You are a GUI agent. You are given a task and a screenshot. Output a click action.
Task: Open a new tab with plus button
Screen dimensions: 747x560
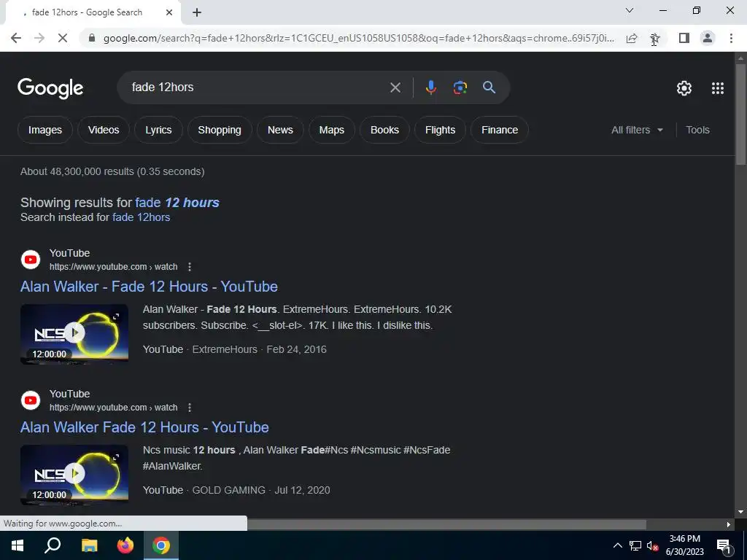click(x=197, y=13)
